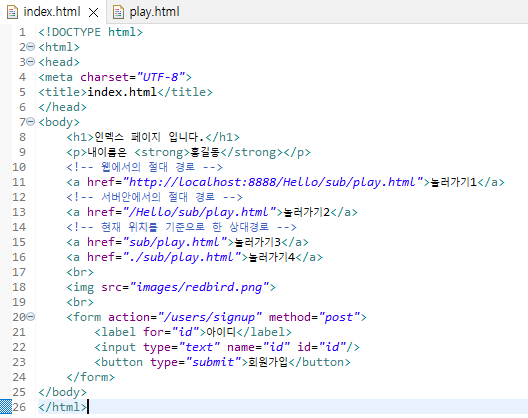The width and height of the screenshot is (528, 418).
Task: Collapse the html element on line 2
Action: [31, 46]
